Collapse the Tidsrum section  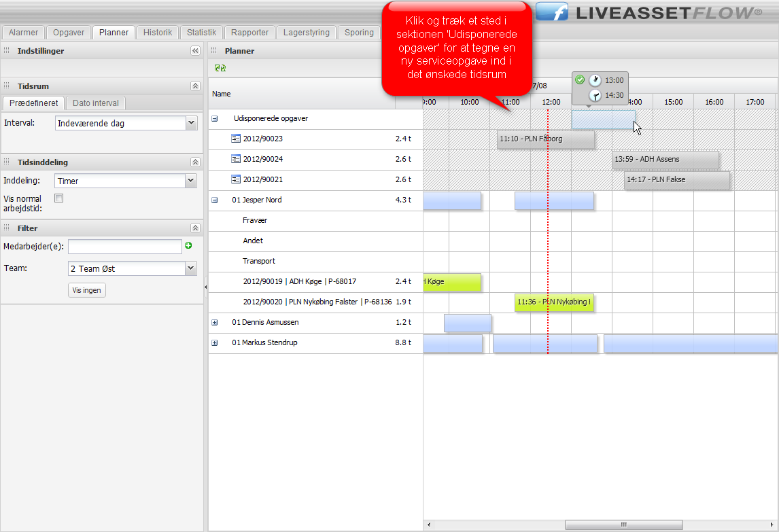pyautogui.click(x=195, y=86)
